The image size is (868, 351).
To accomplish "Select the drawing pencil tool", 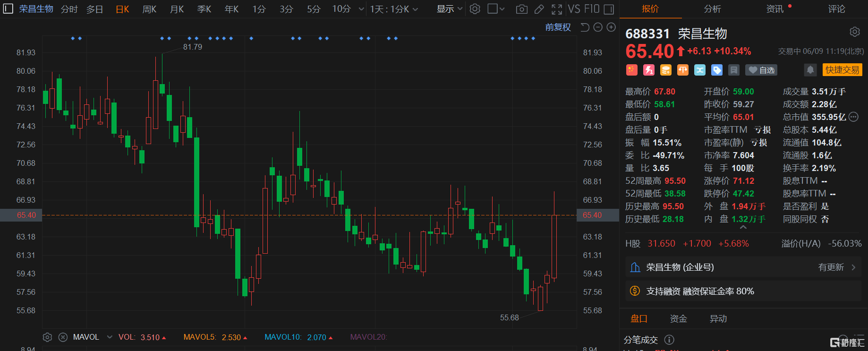I will tap(539, 9).
